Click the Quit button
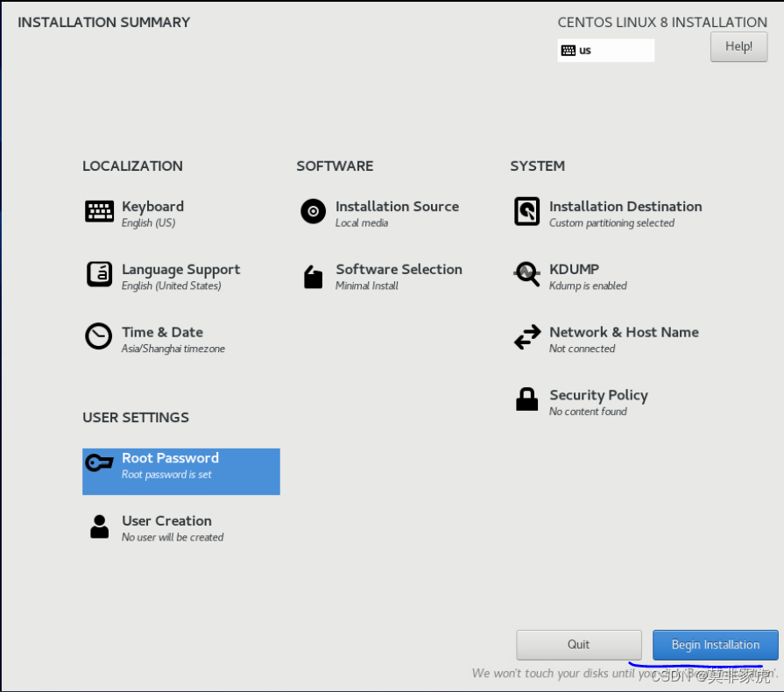 (x=578, y=645)
